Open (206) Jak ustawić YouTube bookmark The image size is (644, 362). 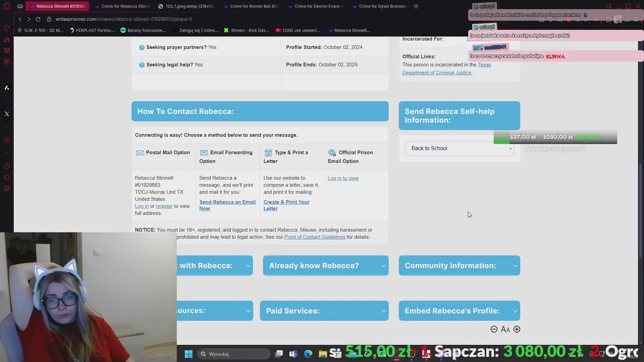tap(298, 30)
